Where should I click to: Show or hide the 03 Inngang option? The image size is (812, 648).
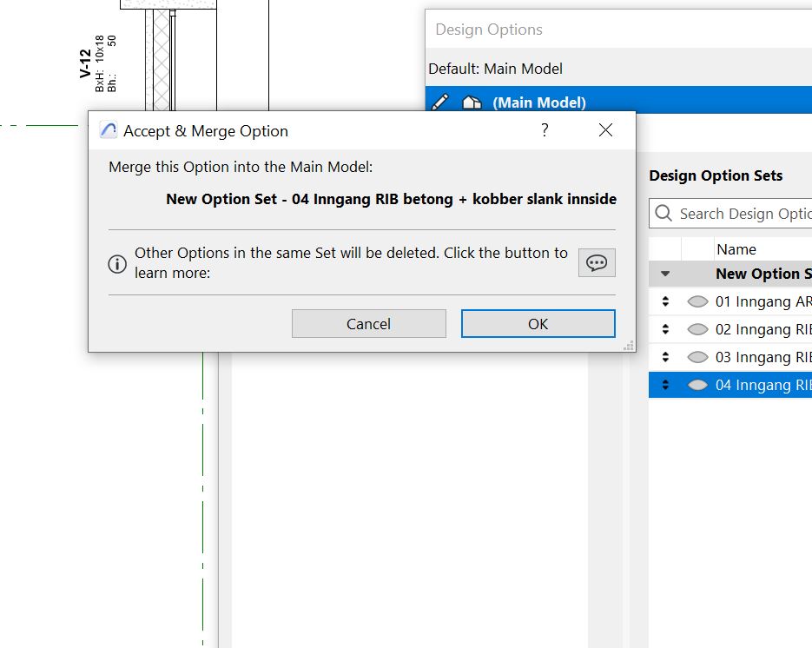[696, 357]
